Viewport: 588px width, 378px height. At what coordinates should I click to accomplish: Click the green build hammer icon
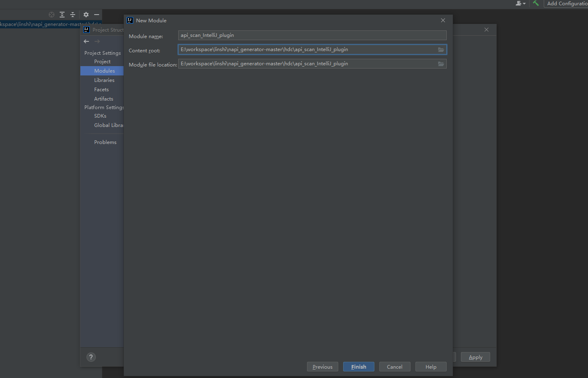[x=536, y=3]
